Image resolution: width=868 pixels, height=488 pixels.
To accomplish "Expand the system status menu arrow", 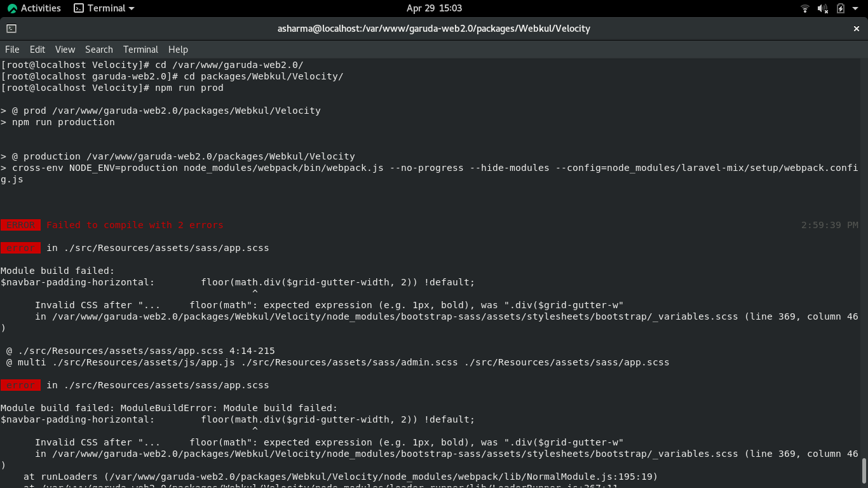I will click(x=855, y=8).
